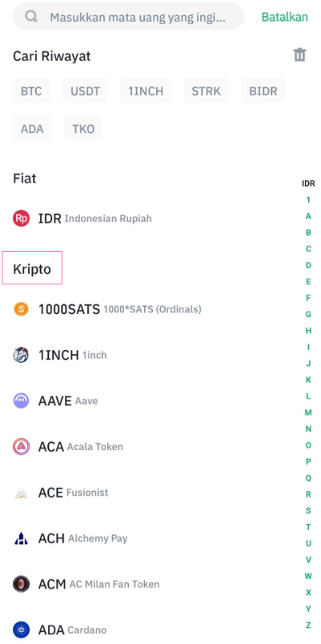Choose the TKO history chip
Image resolution: width=321 pixels, height=644 pixels.
coord(84,129)
